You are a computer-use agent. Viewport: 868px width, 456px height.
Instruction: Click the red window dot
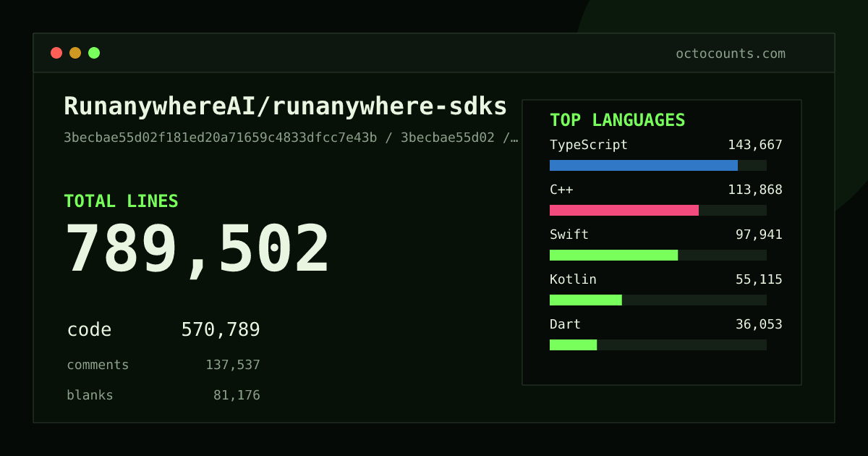point(56,53)
